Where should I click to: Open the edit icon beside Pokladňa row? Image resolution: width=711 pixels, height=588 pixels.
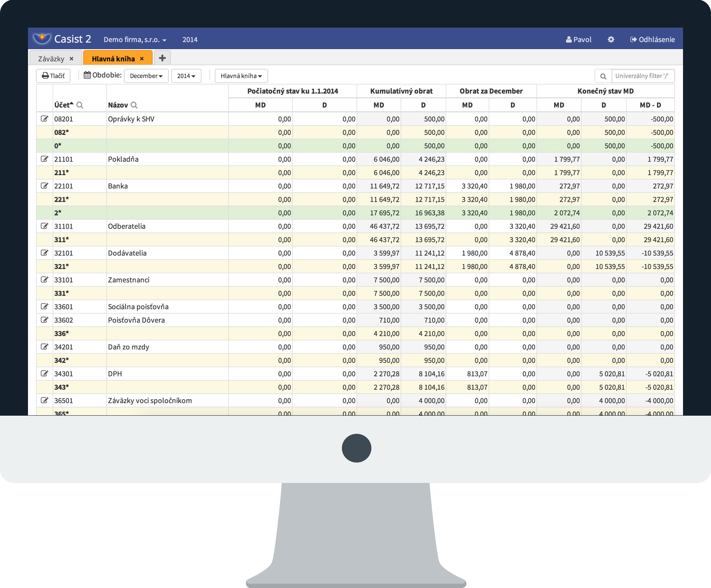(x=44, y=159)
